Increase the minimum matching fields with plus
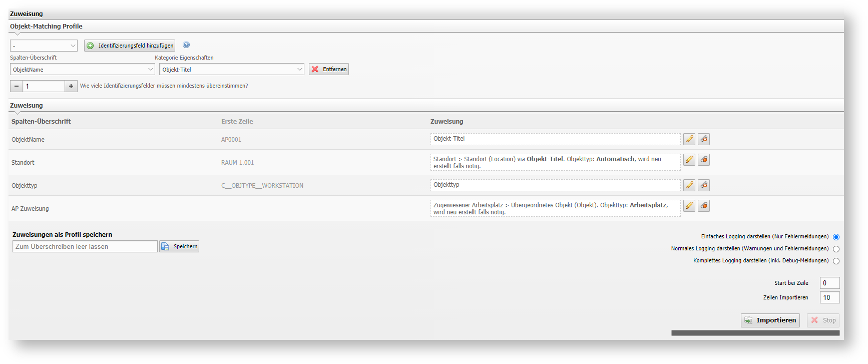 point(71,86)
